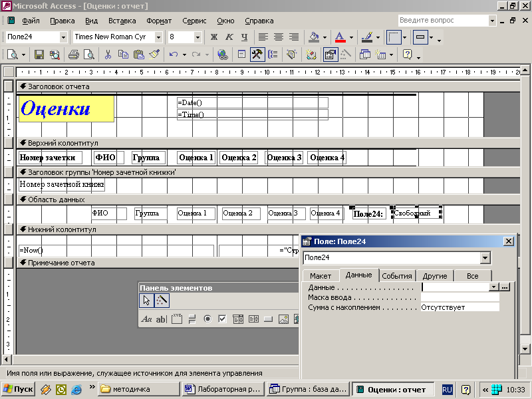Open Print Preview from the toolbar
The width and height of the screenshot is (532, 399).
(x=89, y=55)
